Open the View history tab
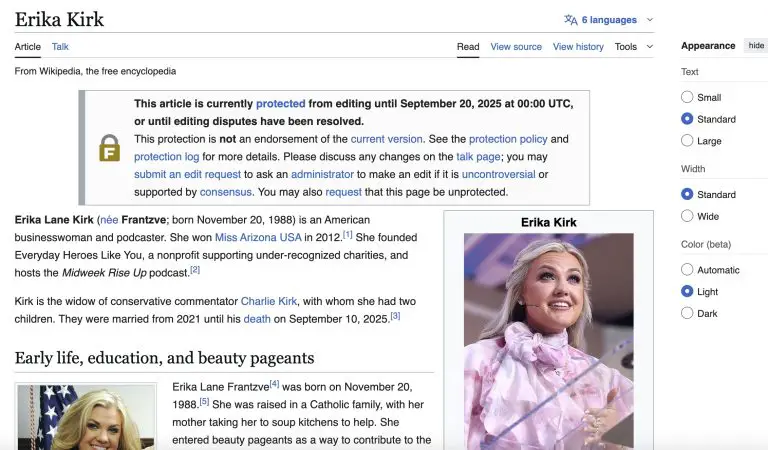 (x=578, y=46)
